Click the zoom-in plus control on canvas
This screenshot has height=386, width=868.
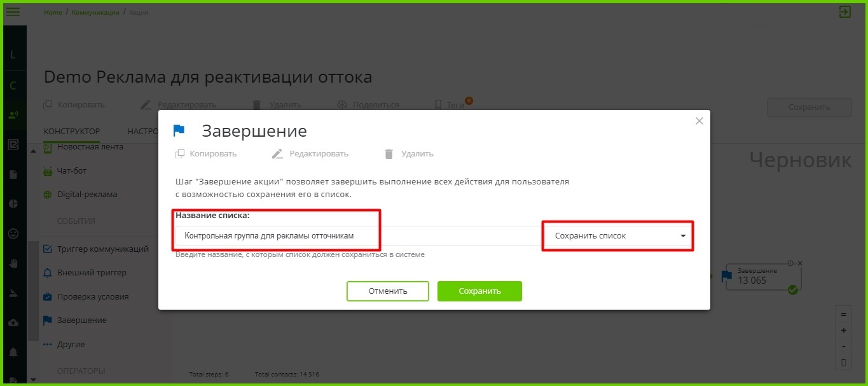coord(843,331)
